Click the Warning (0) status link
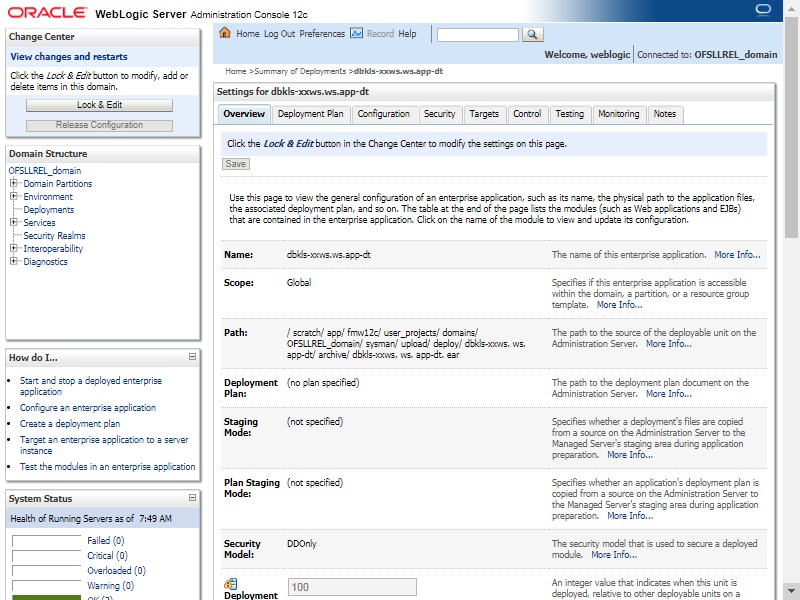The height and width of the screenshot is (600, 800). click(110, 585)
